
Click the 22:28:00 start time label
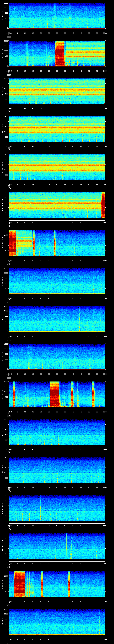coord(9,260)
